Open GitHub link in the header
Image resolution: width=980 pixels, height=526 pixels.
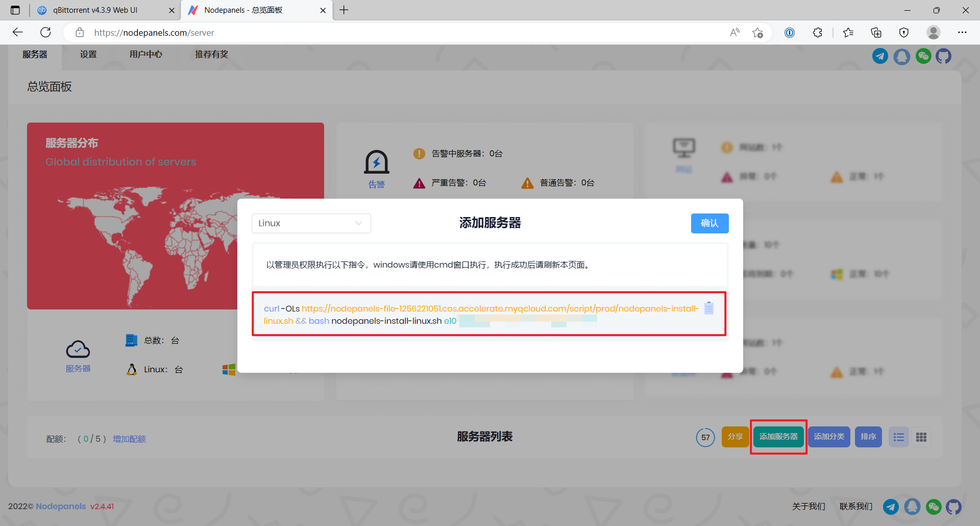(943, 56)
